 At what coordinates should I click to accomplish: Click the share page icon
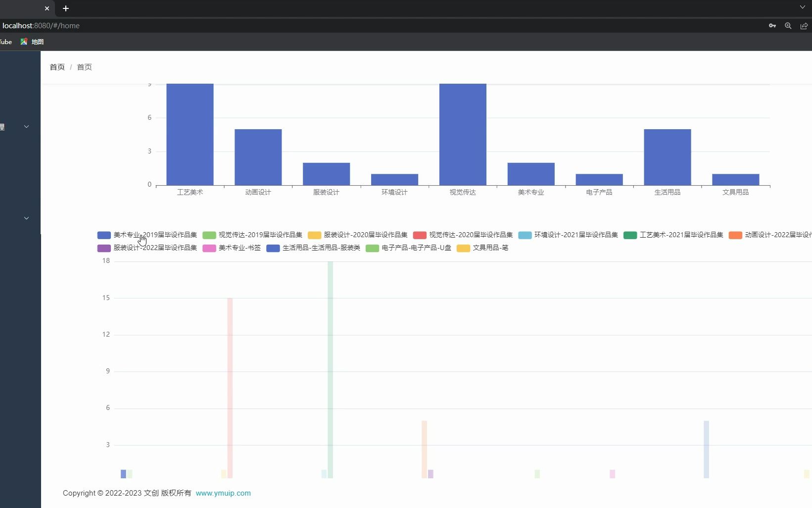click(x=804, y=26)
